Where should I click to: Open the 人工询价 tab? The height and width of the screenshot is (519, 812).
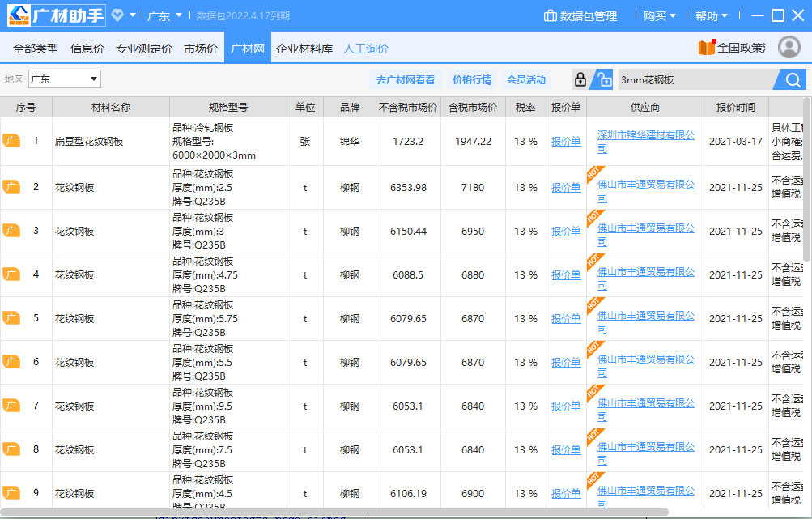pyautogui.click(x=366, y=49)
